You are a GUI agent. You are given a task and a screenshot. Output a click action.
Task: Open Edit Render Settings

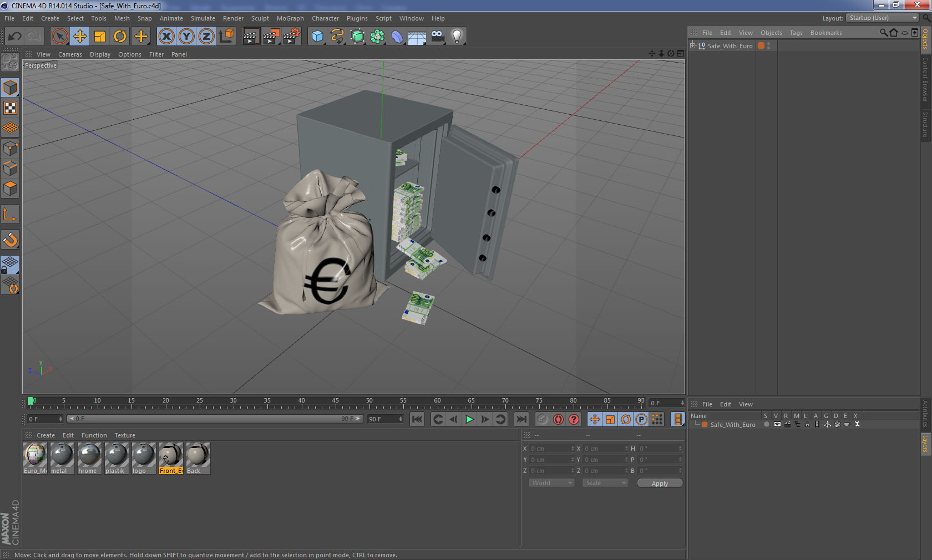coord(292,37)
